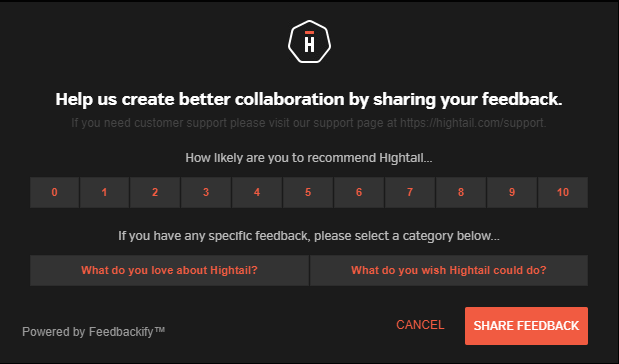Select rating 0 on the recommendation scale
Screen dimensions: 619x364
54,192
